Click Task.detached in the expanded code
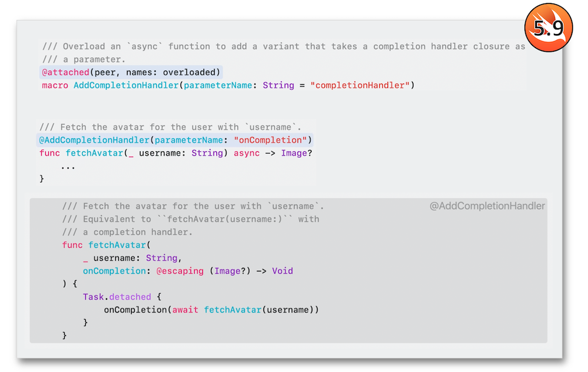This screenshot has width=588, height=372. 116,297
